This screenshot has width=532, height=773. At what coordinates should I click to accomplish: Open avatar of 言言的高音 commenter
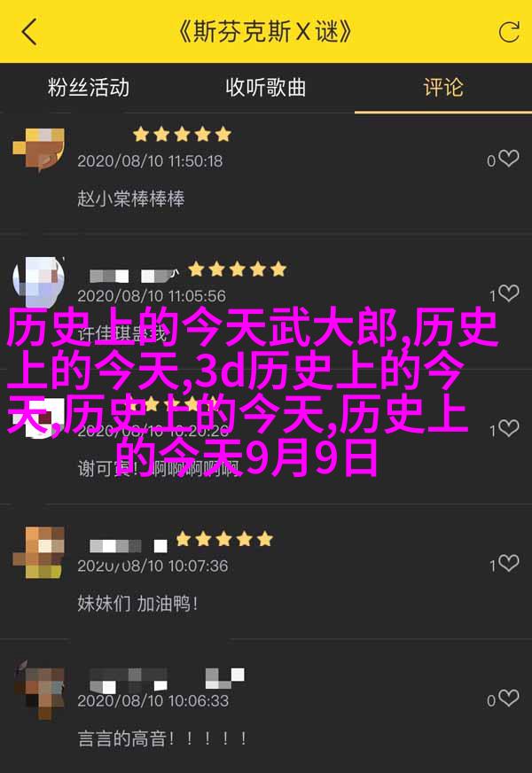pyautogui.click(x=39, y=688)
